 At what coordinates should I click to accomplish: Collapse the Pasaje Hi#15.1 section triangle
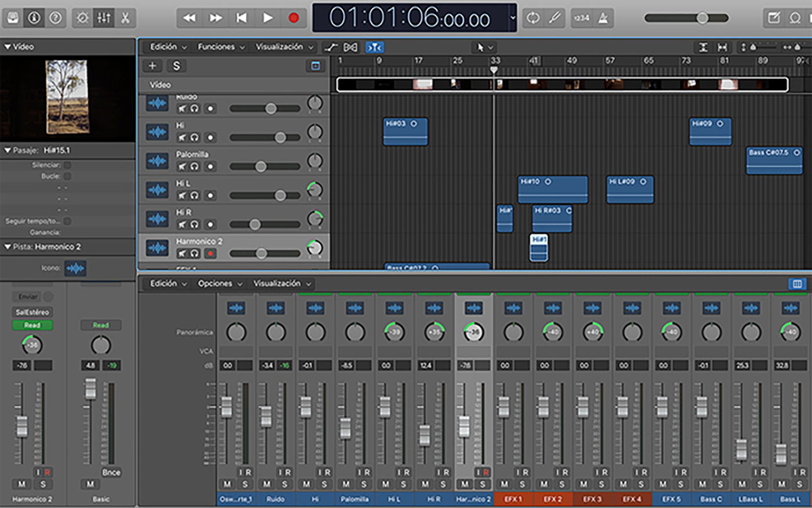[8, 150]
